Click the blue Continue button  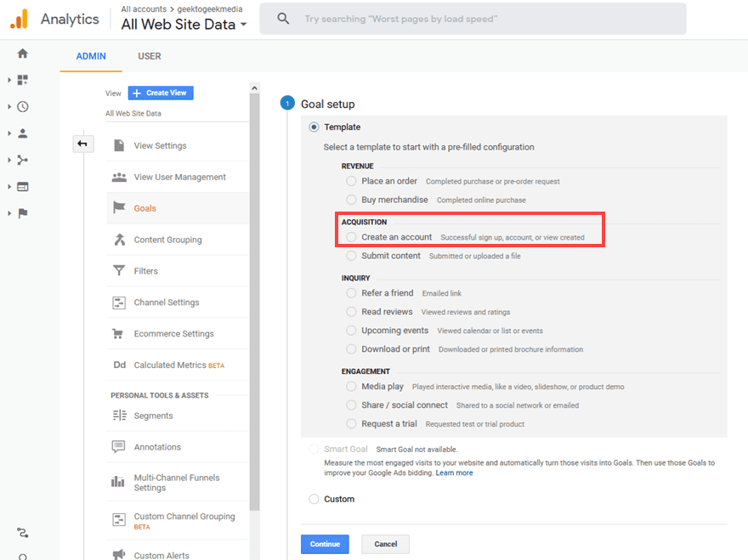pos(325,544)
